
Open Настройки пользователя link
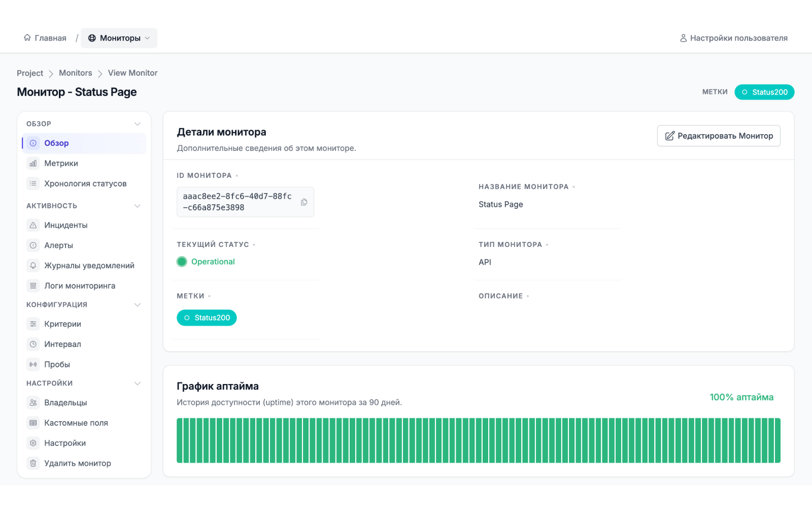(x=734, y=38)
